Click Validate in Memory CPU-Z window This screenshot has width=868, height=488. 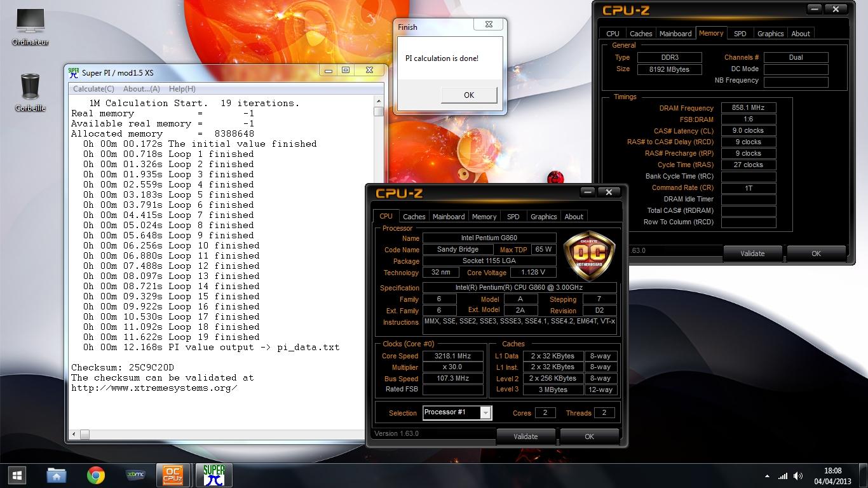pyautogui.click(x=752, y=254)
